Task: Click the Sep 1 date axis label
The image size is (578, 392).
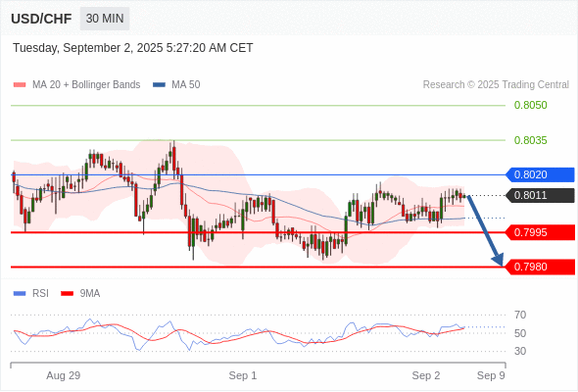Action: [x=243, y=375]
